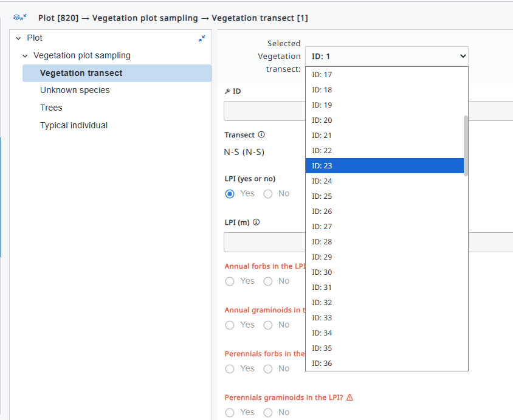Choose ID: 23 from the dropdown list
Screen dimensions: 513x420
pos(384,166)
